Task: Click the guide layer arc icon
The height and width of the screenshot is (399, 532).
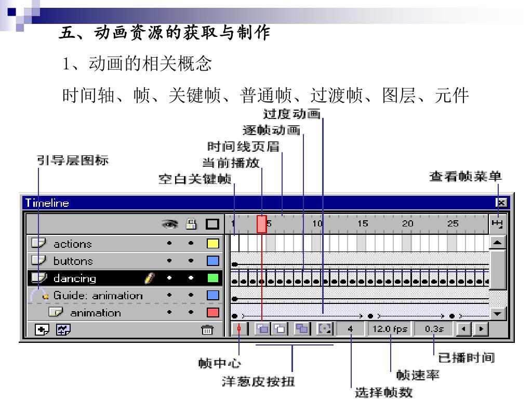Action: pos(39,295)
